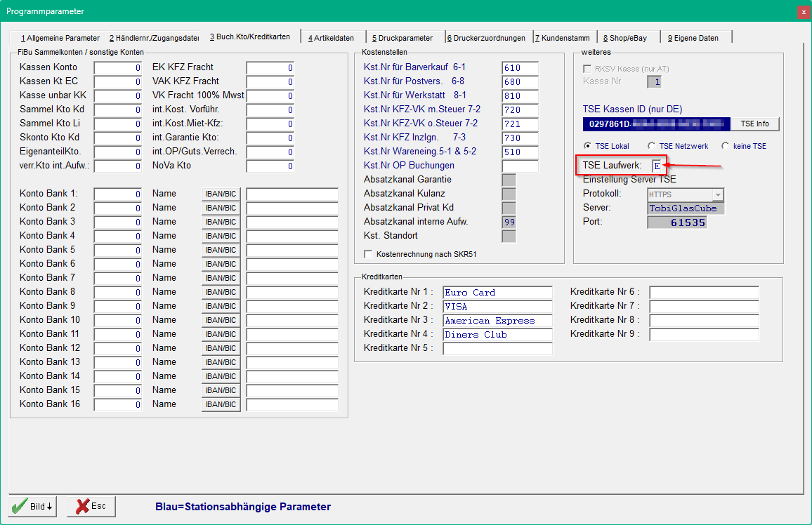The image size is (812, 525).
Task: Focus the Kst.Nr KFZ Inzlgn. field
Action: 520,138
